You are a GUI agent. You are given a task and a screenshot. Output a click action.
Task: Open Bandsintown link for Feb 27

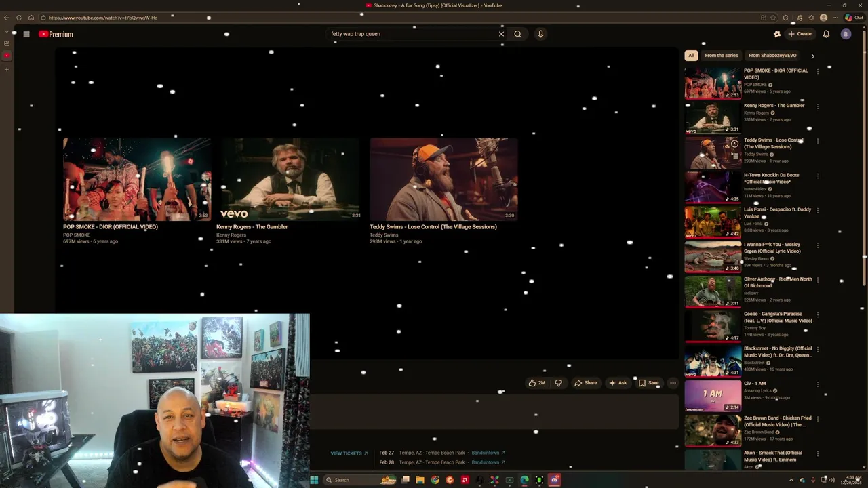tap(488, 453)
